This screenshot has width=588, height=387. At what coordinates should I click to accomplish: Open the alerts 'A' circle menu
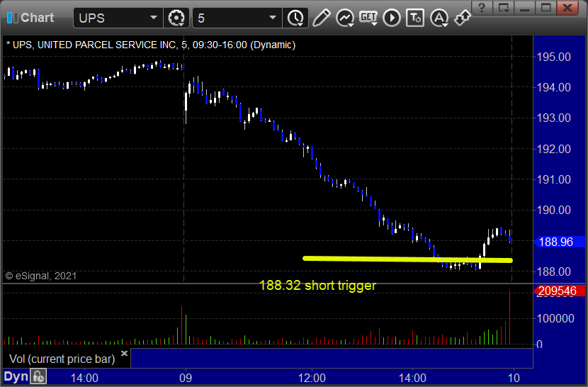click(439, 18)
